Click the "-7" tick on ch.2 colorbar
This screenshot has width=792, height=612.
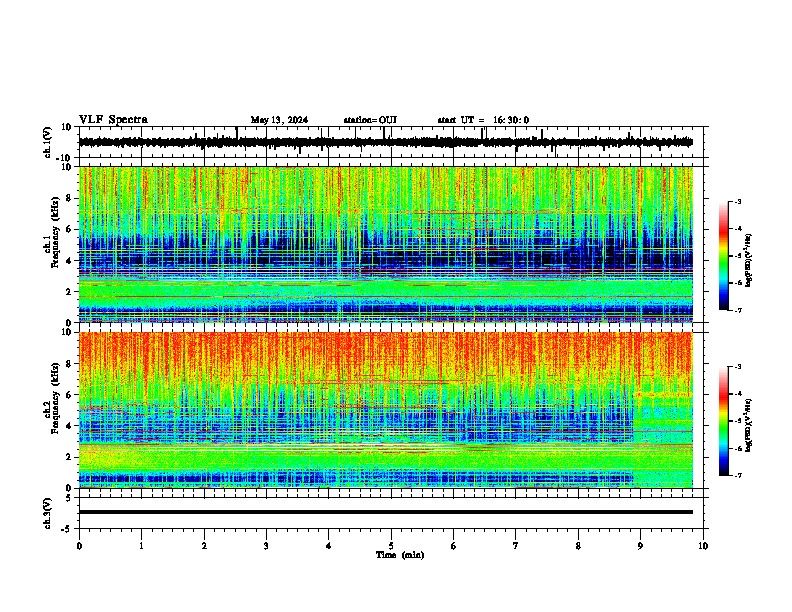pyautogui.click(x=737, y=475)
